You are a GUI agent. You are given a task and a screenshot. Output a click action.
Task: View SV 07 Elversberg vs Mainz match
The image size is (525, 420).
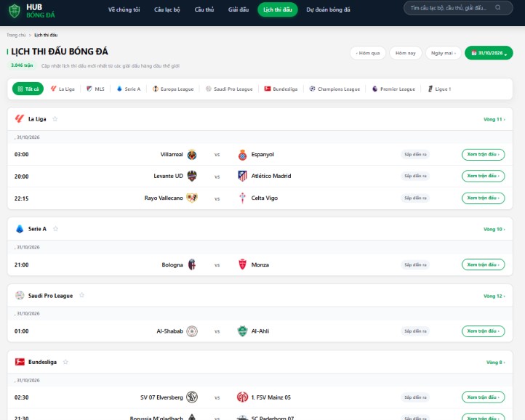click(483, 397)
